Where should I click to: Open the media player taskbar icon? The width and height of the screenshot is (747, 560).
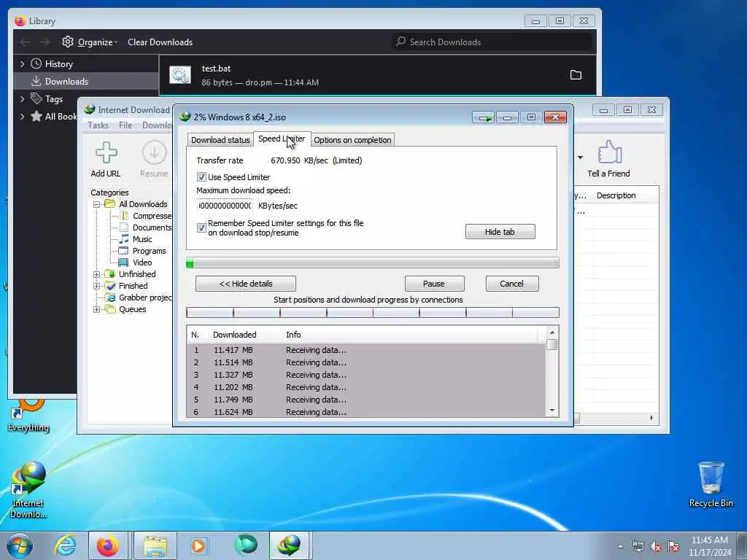click(198, 545)
